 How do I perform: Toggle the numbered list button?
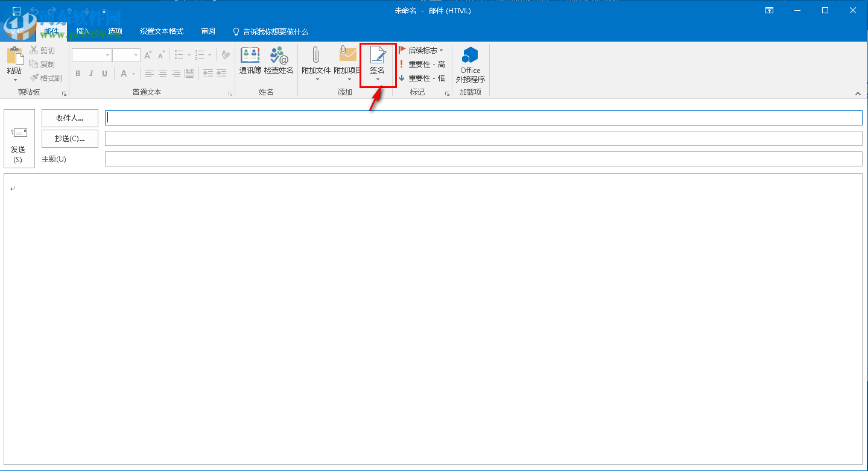point(200,55)
